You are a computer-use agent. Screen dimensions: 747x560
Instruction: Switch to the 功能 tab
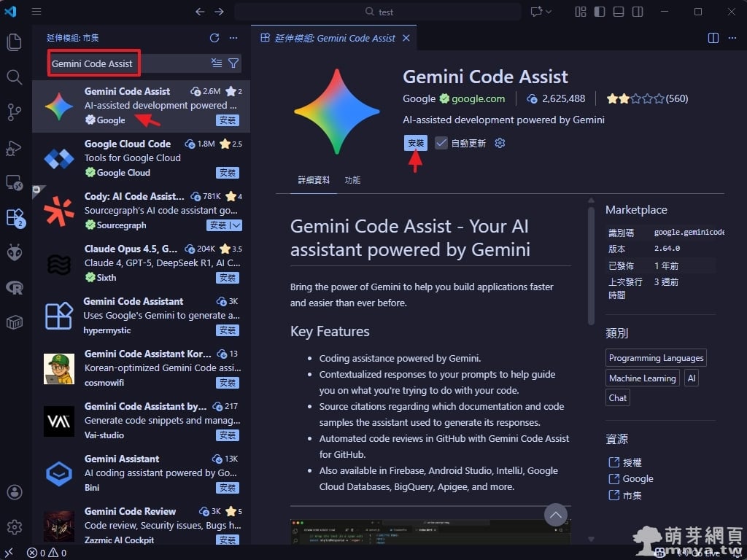tap(352, 180)
